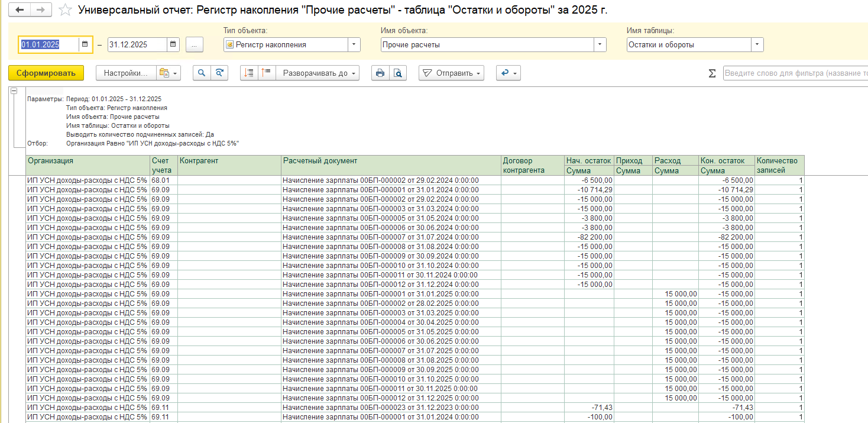Image resolution: width=868 pixels, height=423 pixels.
Task: Click the Контрагент column header
Action: tap(229, 165)
